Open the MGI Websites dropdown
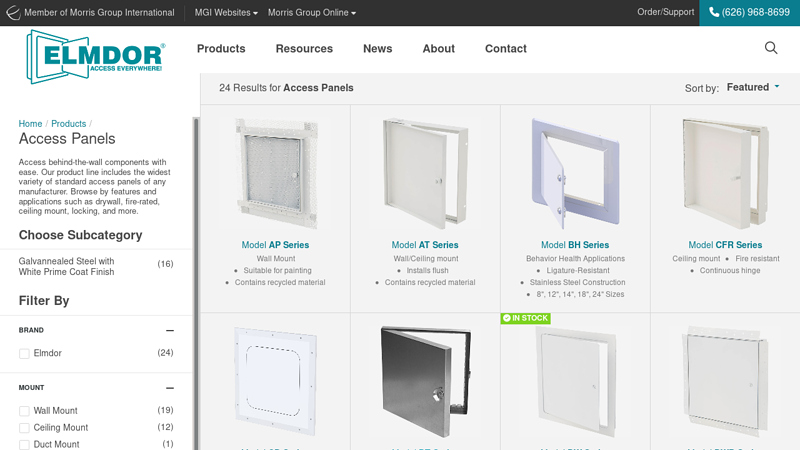 [226, 13]
